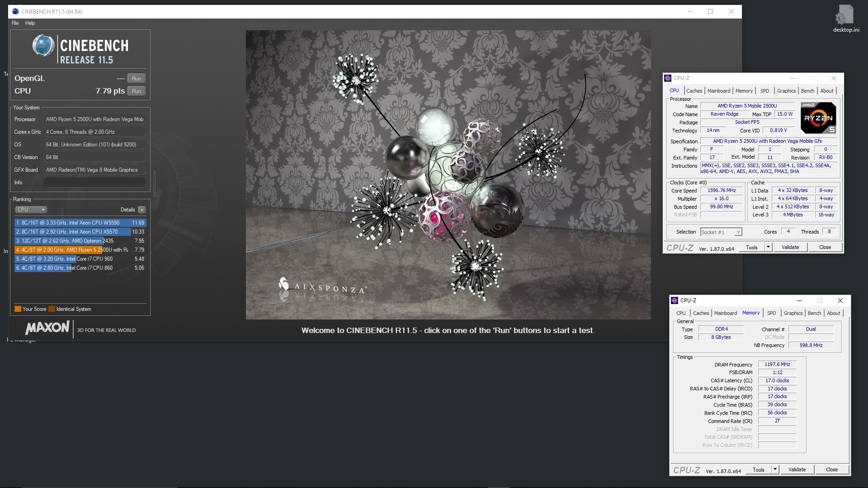Viewport: 868px width, 488px height.
Task: Click Validate in upper CPU-Z window
Action: pyautogui.click(x=790, y=247)
